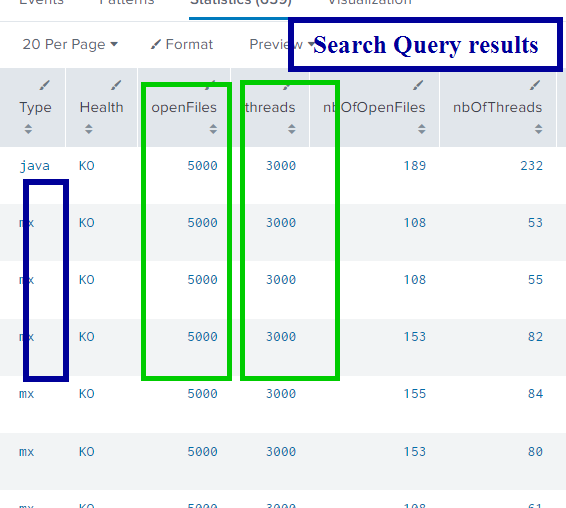Click the 189 nbOfOpenFiles value
This screenshot has height=508, width=566.
(414, 166)
